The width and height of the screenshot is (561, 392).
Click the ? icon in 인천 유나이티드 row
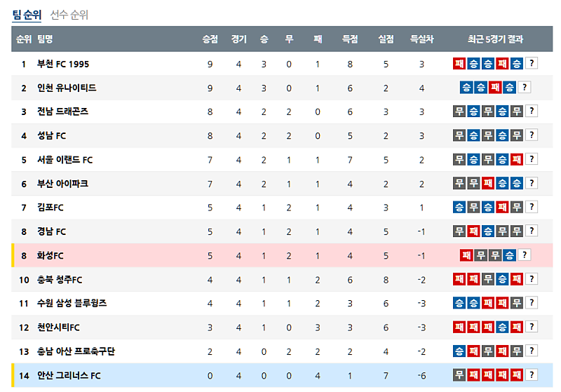point(525,88)
